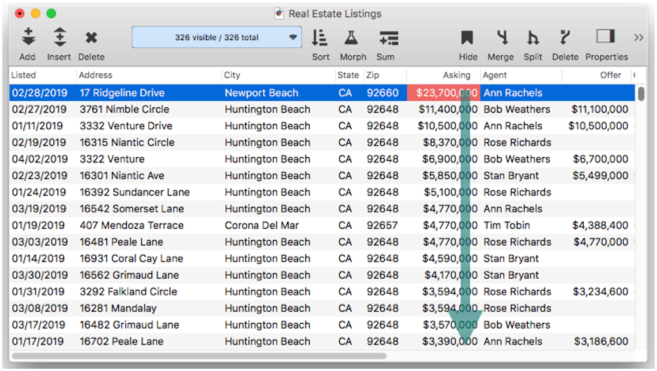Click the 03/19/2019 listed date
The height and width of the screenshot is (371, 657).
tap(39, 209)
